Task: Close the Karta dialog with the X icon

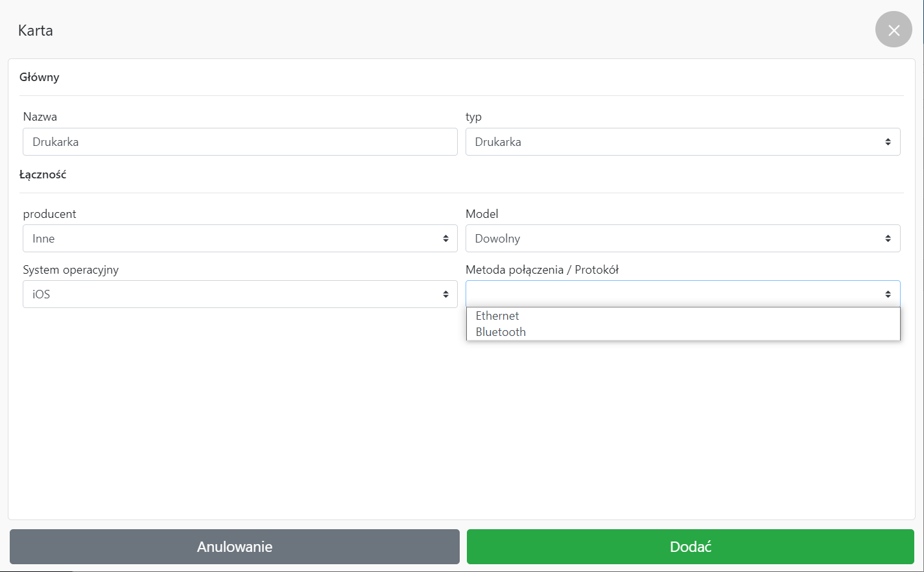Action: click(x=894, y=30)
